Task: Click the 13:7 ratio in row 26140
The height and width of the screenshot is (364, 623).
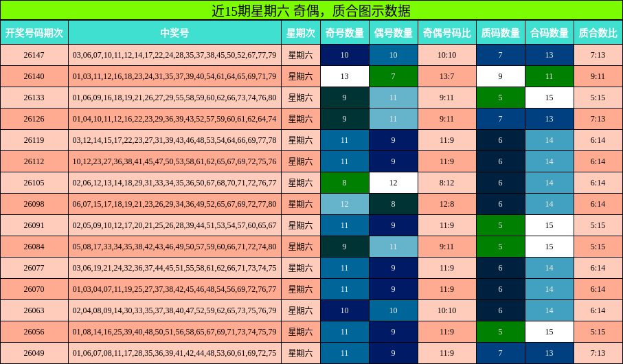Action: click(447, 76)
